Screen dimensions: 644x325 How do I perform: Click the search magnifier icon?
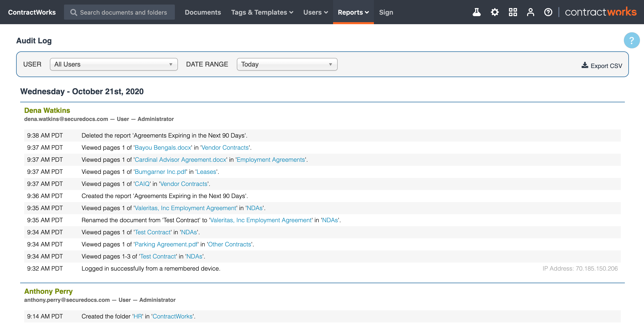[74, 12]
